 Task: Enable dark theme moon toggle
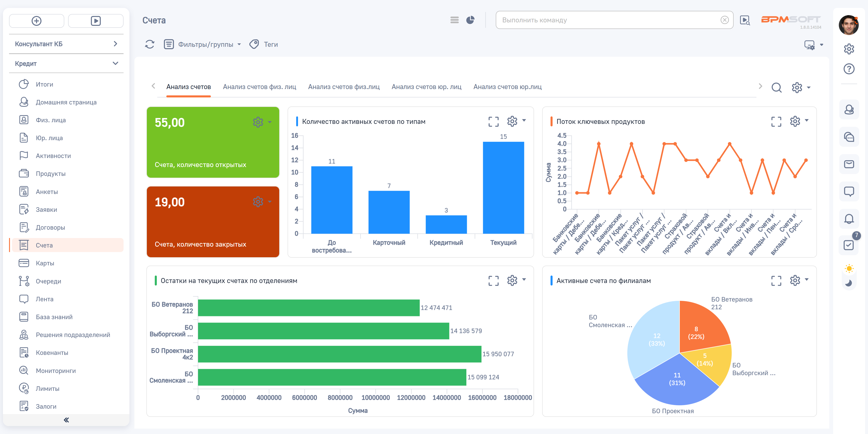click(x=849, y=283)
